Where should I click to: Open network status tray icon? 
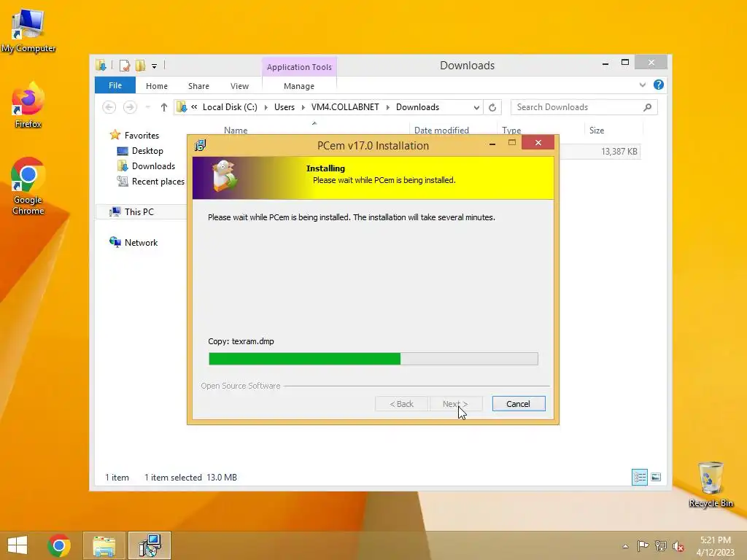pos(661,545)
